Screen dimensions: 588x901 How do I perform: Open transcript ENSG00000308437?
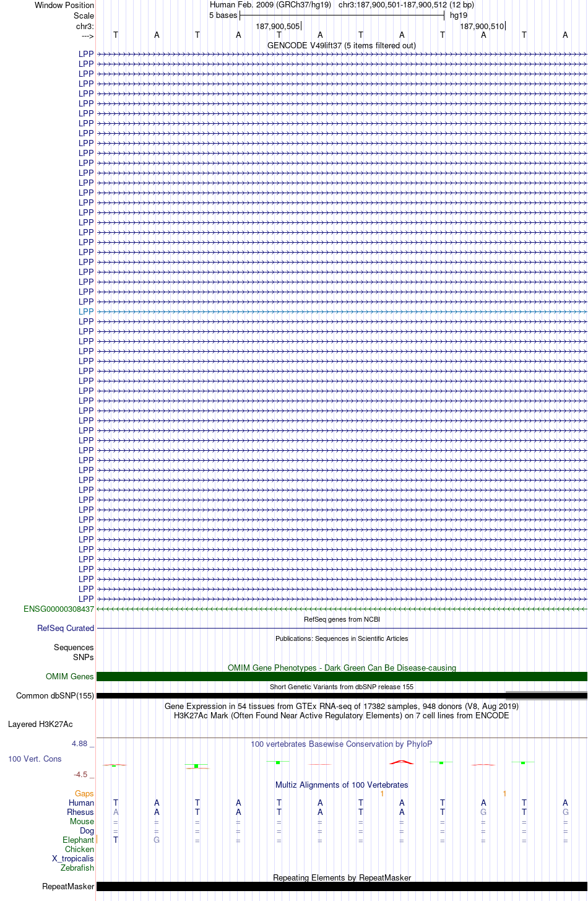click(59, 609)
